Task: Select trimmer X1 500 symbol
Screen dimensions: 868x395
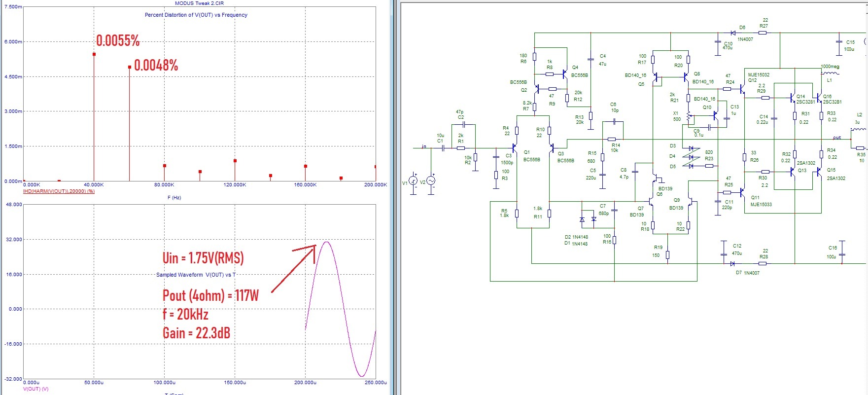Action: [x=689, y=117]
